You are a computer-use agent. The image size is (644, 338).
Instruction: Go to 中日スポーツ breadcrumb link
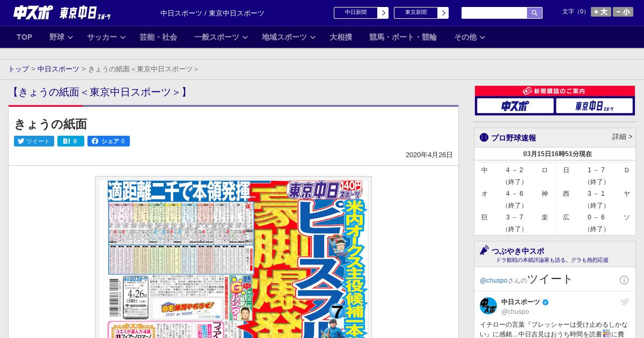[x=58, y=69]
